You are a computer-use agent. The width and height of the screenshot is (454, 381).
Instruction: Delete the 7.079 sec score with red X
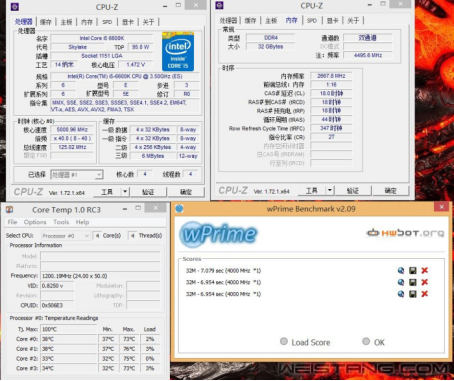tap(425, 270)
